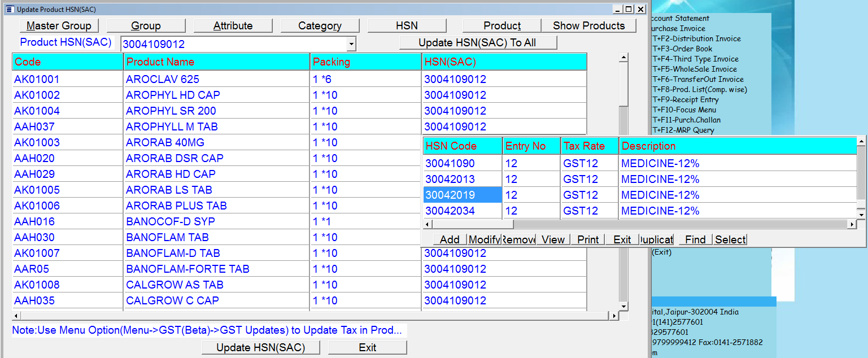Screen dimensions: 868x358
Task: Click the Show Products button
Action: pyautogui.click(x=588, y=25)
